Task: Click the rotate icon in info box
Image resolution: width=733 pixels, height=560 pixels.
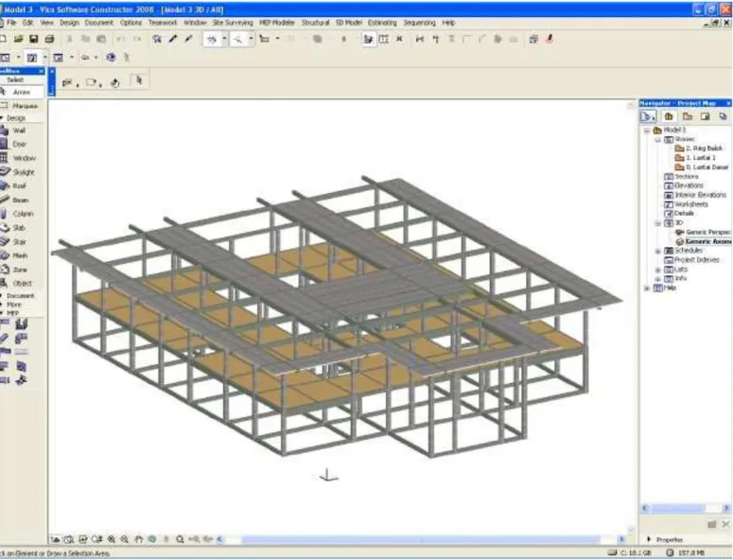Action: (115, 83)
